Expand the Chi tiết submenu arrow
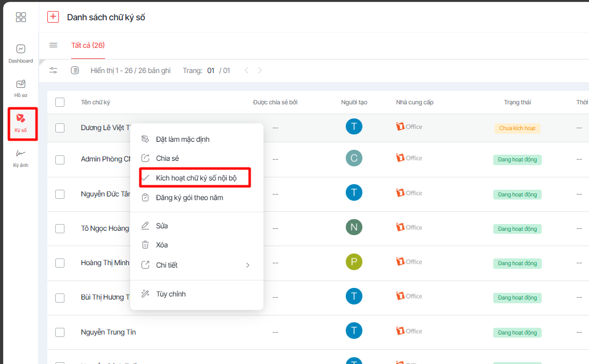589x364 pixels. (x=248, y=265)
